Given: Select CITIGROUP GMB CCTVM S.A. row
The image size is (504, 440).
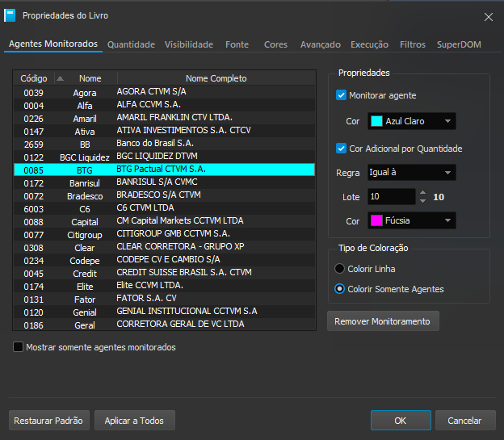Looking at the screenshot, I should tap(164, 234).
